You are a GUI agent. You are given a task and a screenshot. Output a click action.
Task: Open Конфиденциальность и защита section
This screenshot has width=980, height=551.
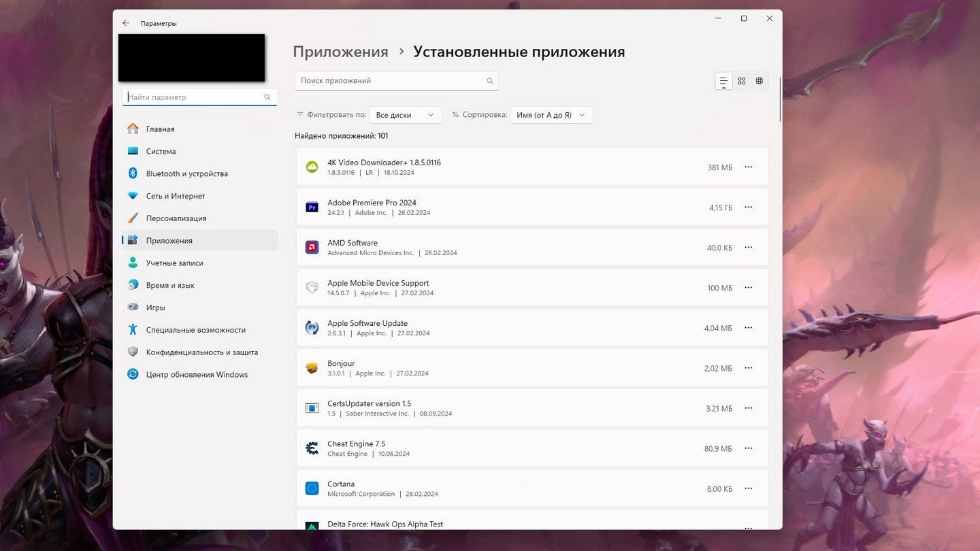200,352
